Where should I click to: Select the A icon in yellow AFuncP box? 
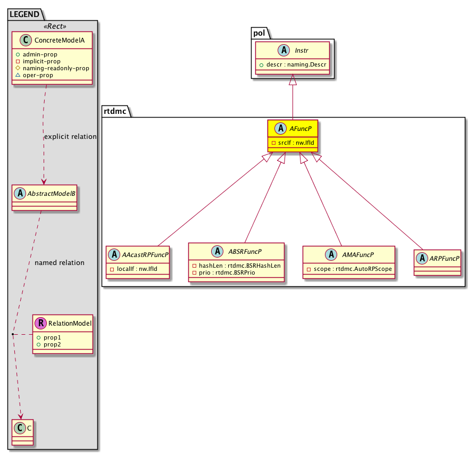pyautogui.click(x=278, y=129)
